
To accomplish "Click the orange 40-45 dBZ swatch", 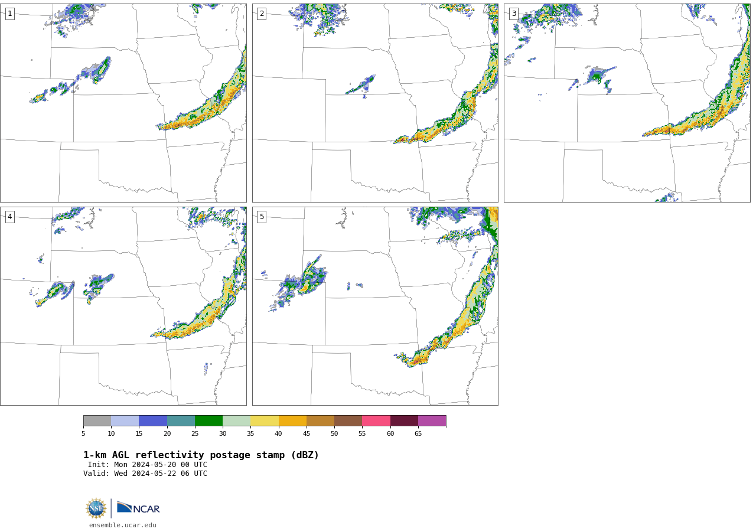I will (292, 421).
